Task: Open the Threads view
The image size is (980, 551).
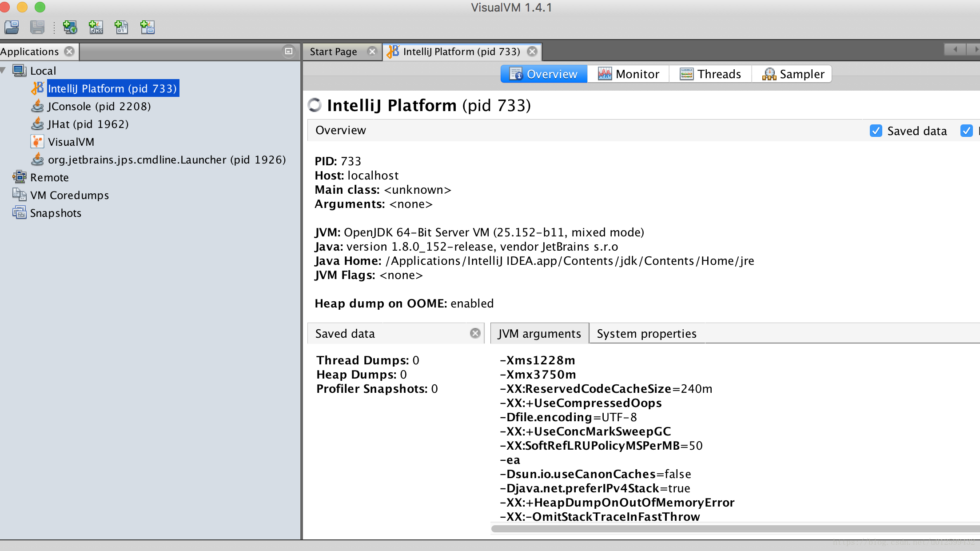Action: (710, 74)
